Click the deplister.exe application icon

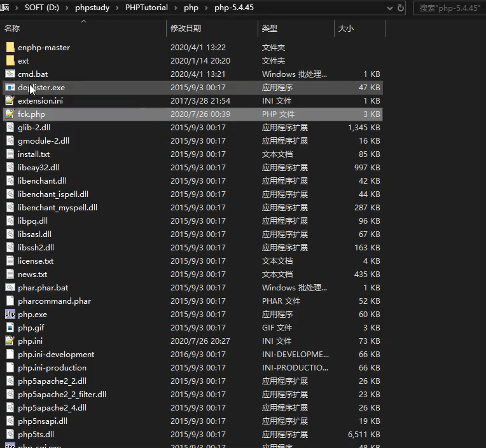pos(10,87)
